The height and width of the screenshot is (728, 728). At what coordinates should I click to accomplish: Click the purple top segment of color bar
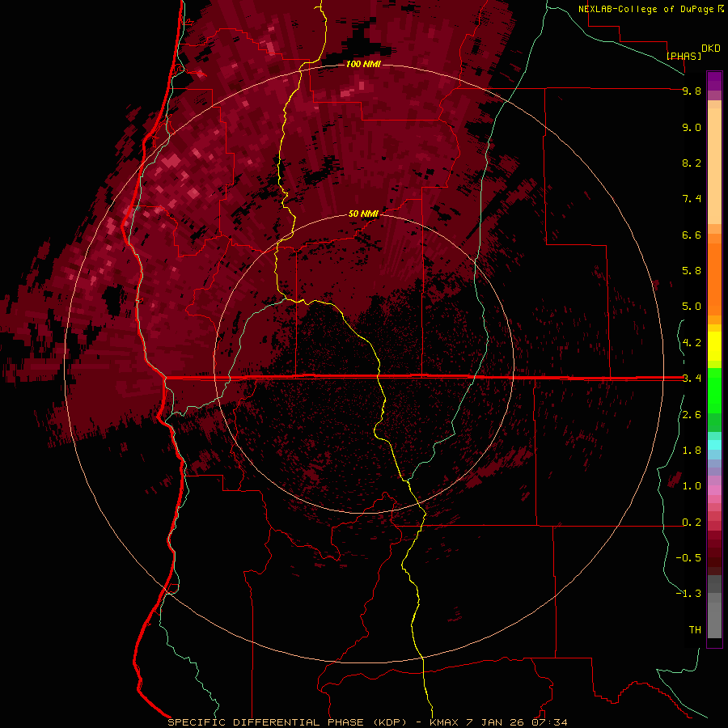point(714,81)
